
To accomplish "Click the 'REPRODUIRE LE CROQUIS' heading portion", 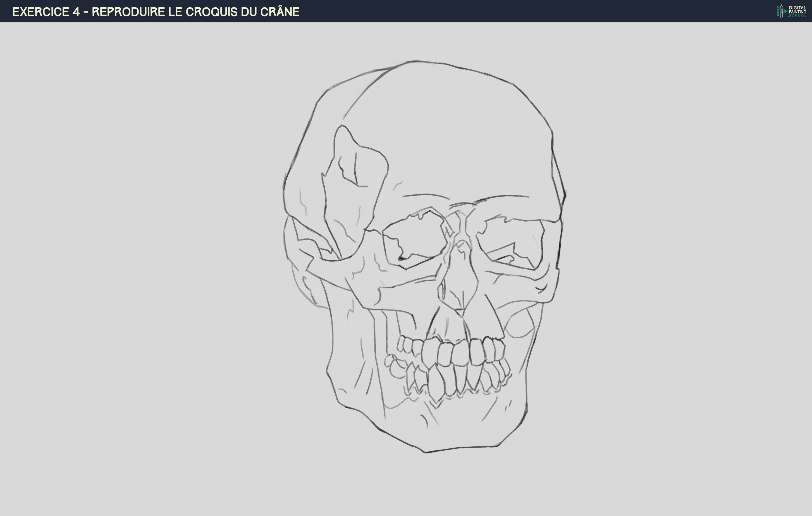I will pyautogui.click(x=165, y=11).
